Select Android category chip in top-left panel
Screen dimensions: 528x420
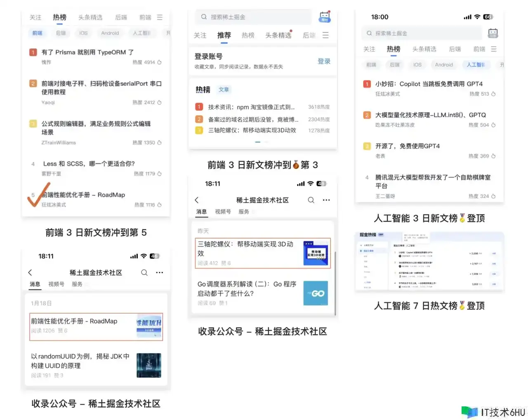coord(110,33)
